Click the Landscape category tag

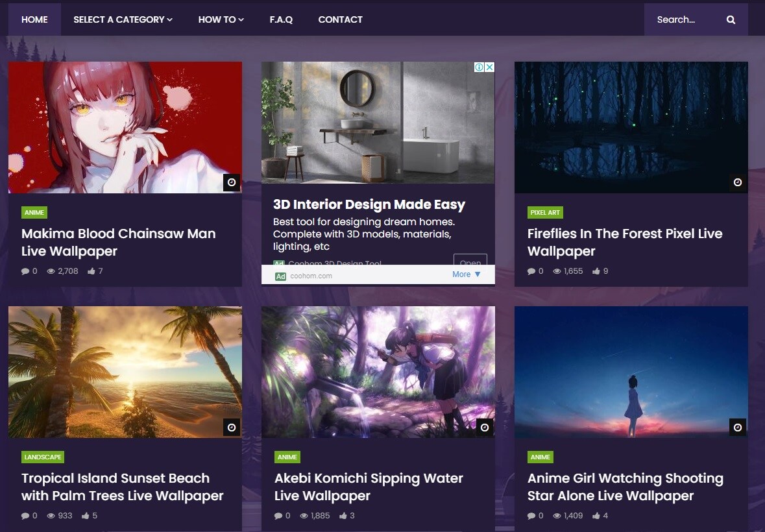tap(43, 457)
